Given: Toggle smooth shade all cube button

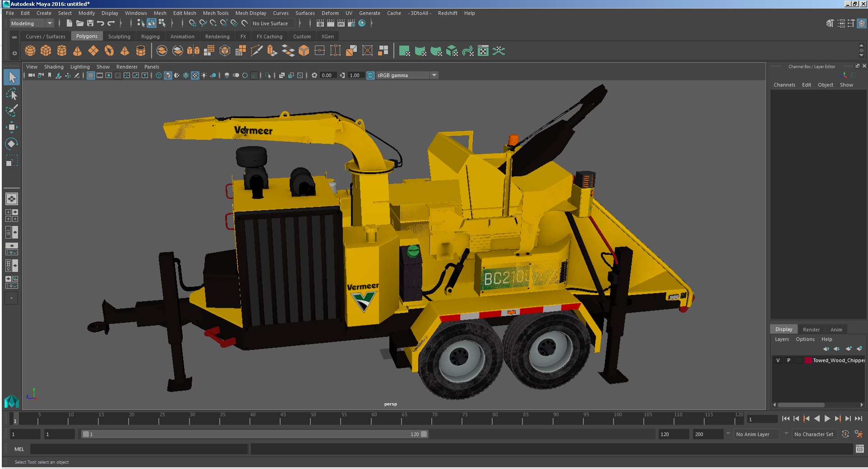Looking at the screenshot, I should point(168,75).
